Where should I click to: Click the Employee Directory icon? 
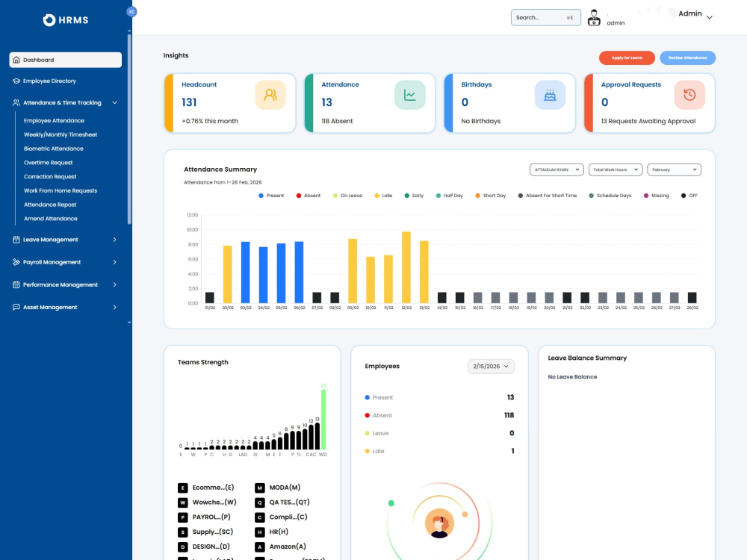[16, 81]
